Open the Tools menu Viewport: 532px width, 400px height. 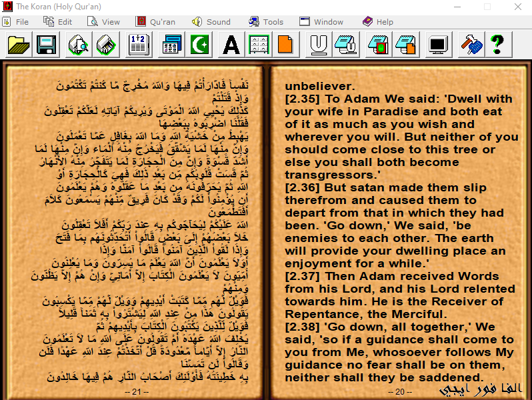coord(266,22)
